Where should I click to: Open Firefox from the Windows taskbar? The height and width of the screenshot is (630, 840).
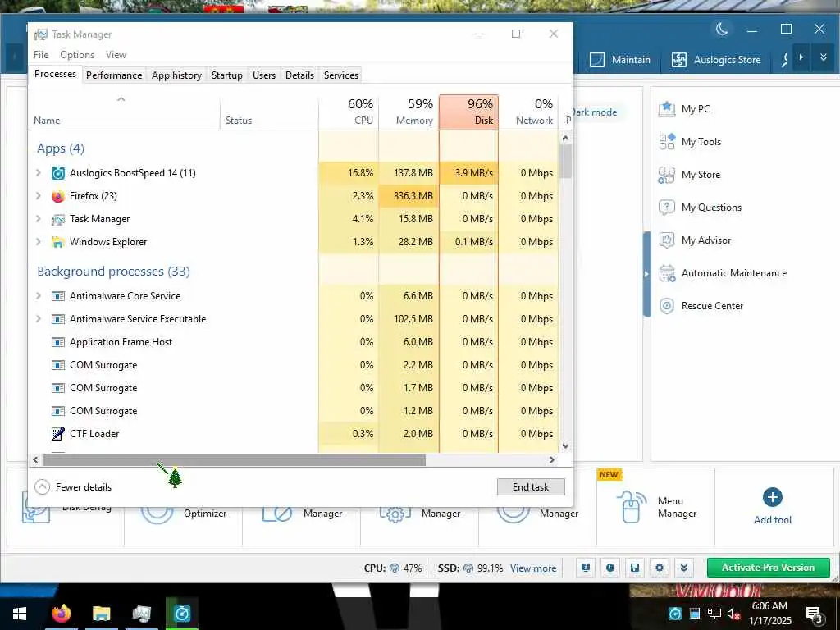(61, 614)
